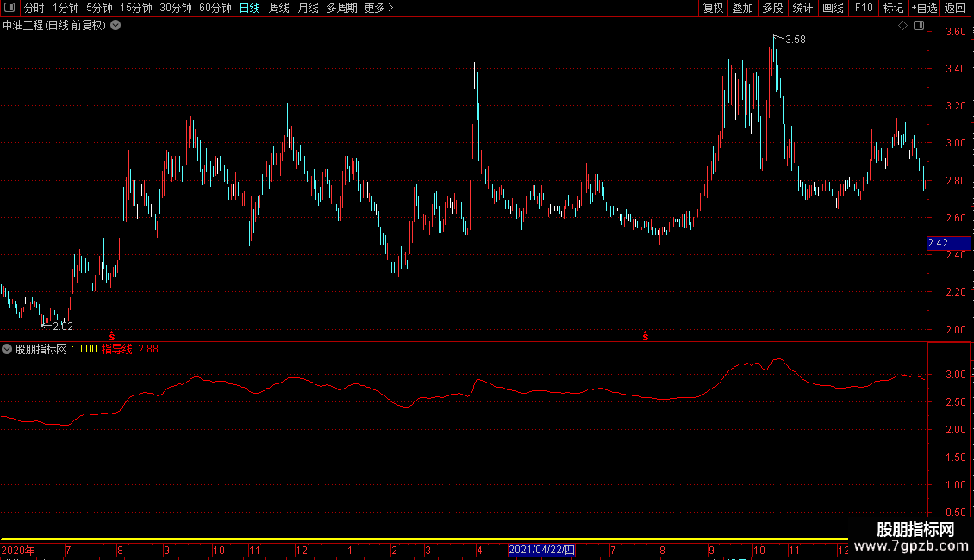This screenshot has width=974, height=560.
Task: Click the 3.58 high price label
Action: (x=795, y=40)
